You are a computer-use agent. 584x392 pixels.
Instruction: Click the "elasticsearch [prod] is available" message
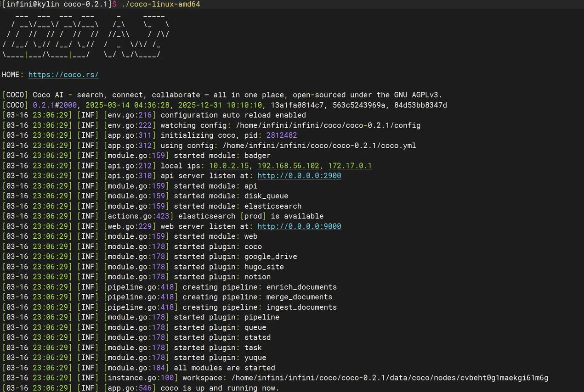(x=251, y=216)
